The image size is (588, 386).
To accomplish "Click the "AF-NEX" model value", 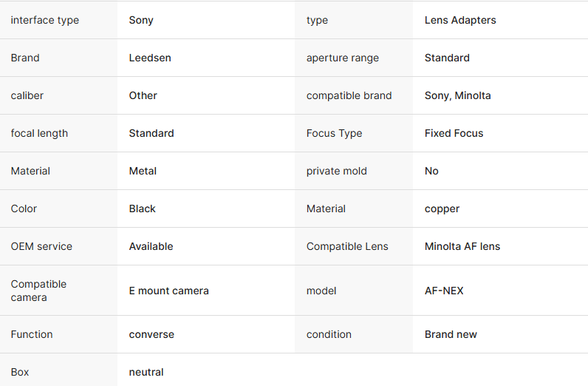I will click(x=444, y=291).
